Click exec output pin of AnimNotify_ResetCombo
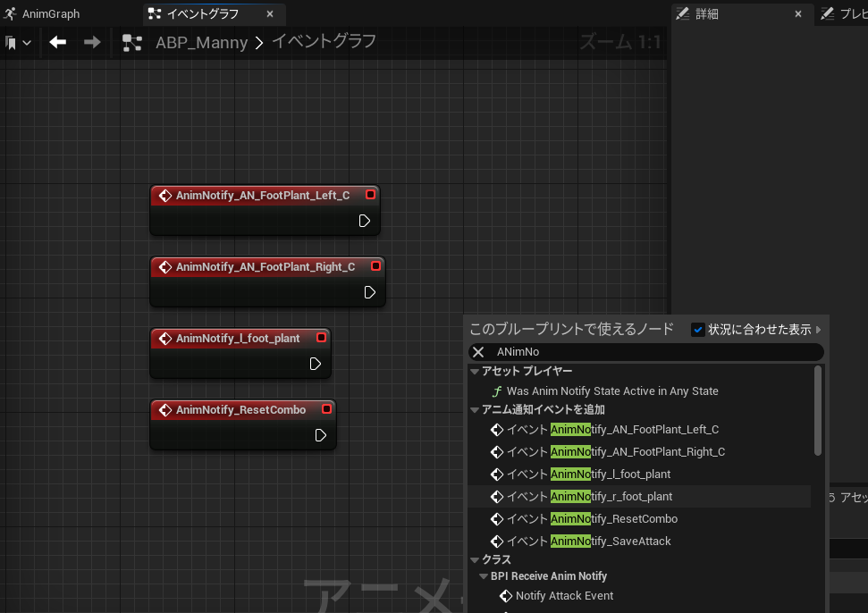Viewport: 868px width, 613px height. [321, 435]
